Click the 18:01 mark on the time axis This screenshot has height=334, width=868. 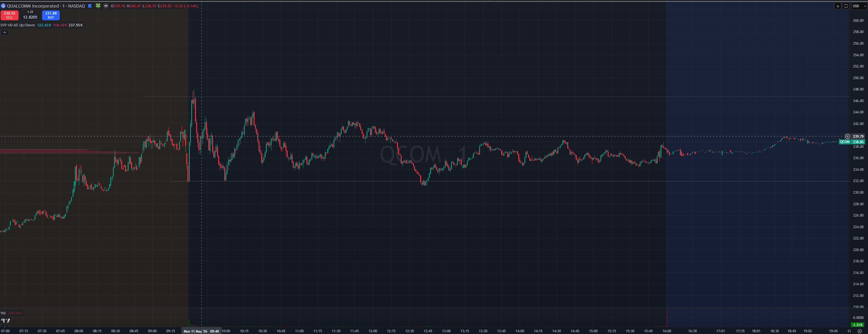point(756,331)
